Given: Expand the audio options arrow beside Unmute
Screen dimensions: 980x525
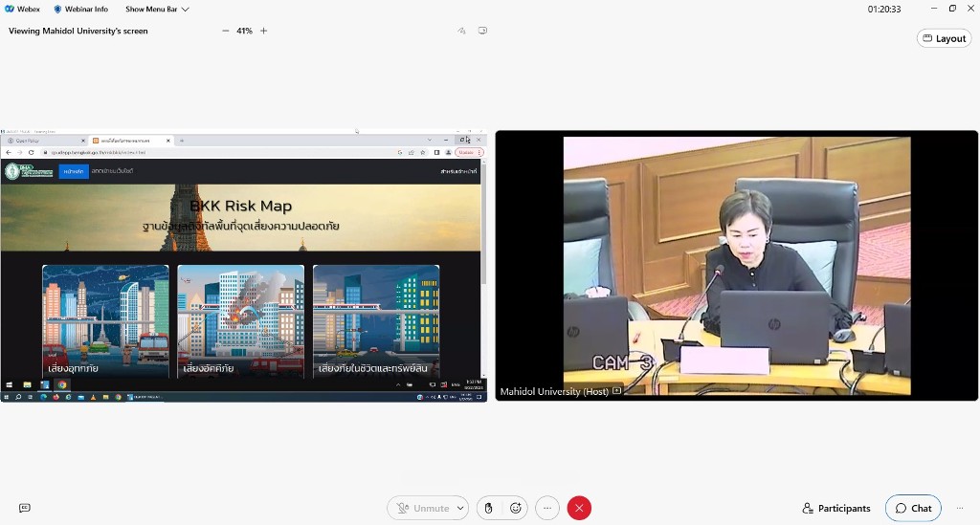Looking at the screenshot, I should point(461,508).
